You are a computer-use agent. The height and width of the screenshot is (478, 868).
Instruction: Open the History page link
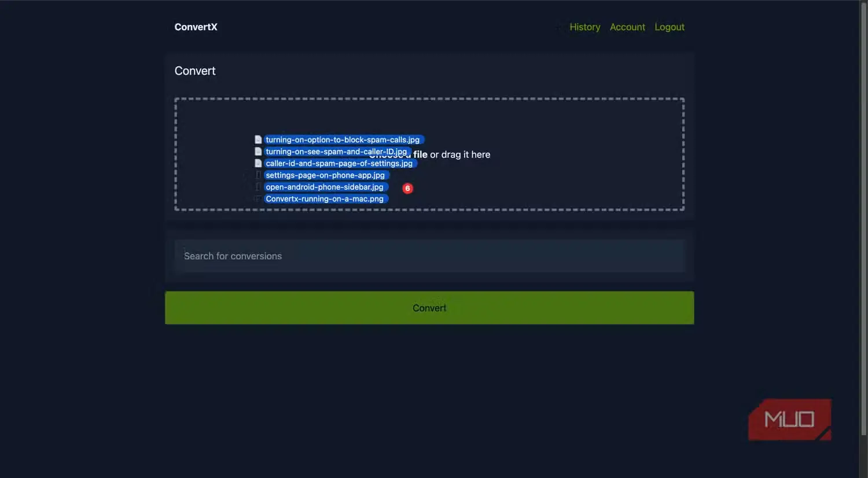click(584, 27)
